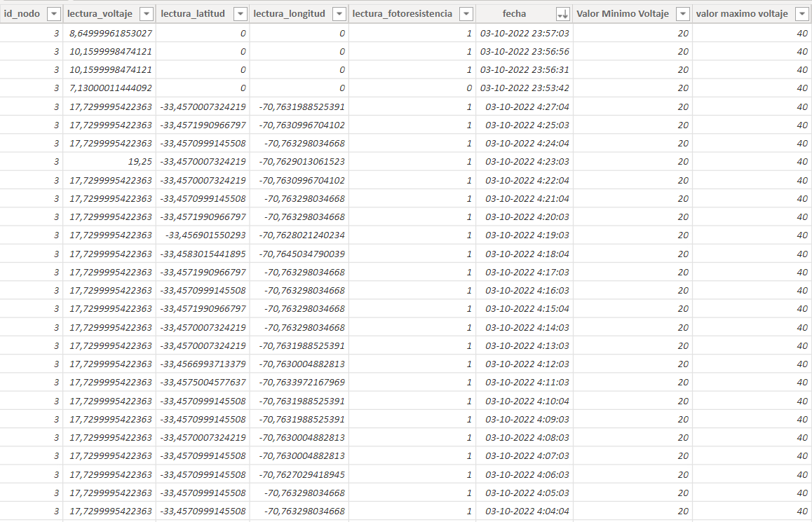Screen dimensions: 812x522
Task: Open the lectura_latitud column filter dropdown
Action: tap(241, 14)
